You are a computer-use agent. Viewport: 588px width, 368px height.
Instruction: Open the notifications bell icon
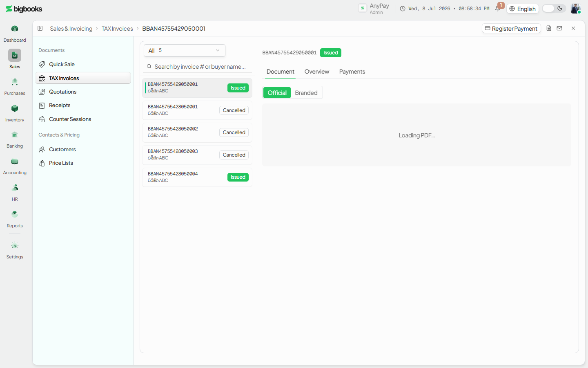click(x=498, y=9)
